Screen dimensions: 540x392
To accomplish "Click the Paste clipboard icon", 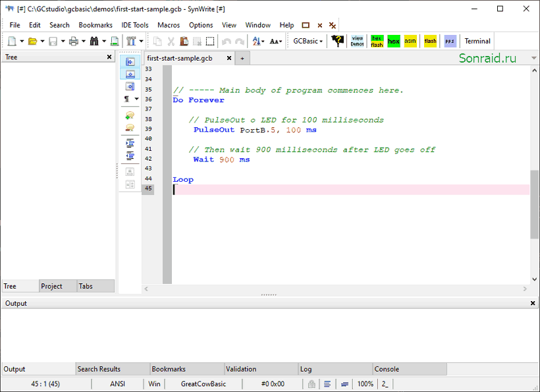I will coord(184,42).
